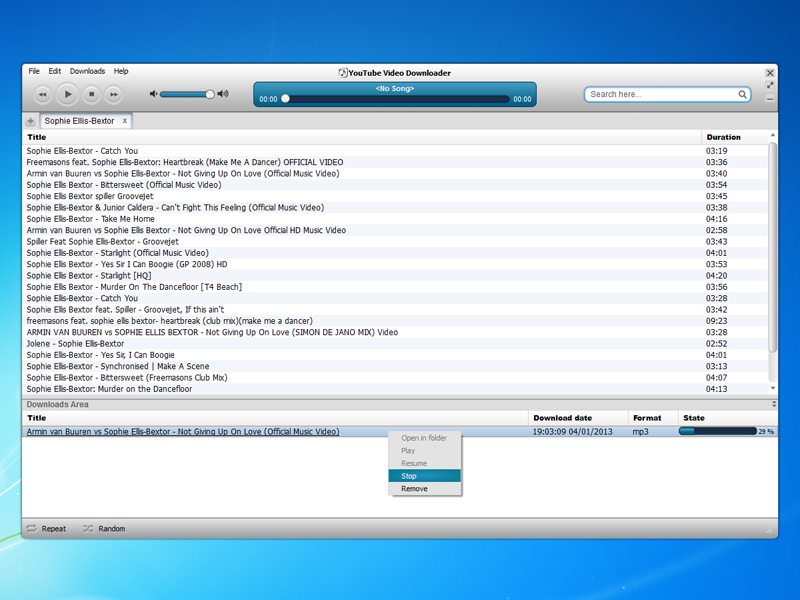Sort playlist by the Duration column header
This screenshot has height=600, width=800.
(x=735, y=137)
